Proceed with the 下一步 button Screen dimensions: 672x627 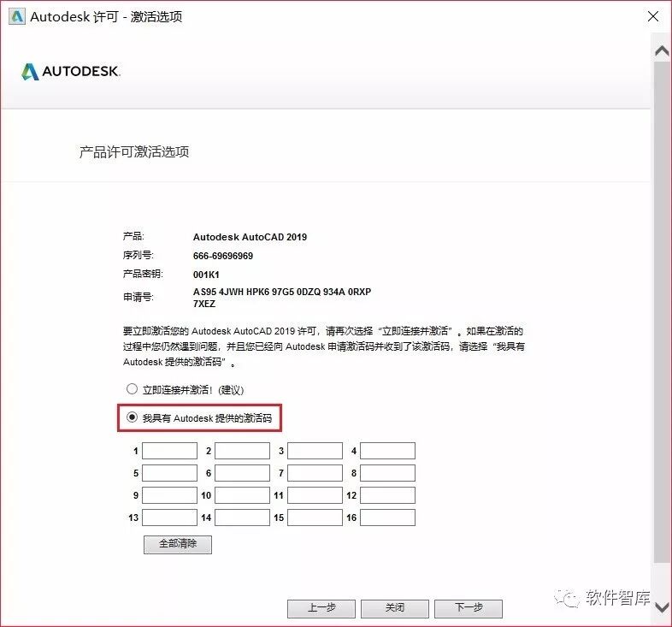469,608
